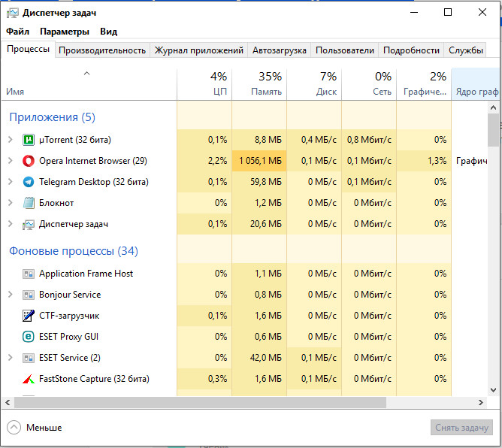This screenshot has width=502, height=448.
Task: Click the horizontal scrollbar right arrow
Action: tap(480, 403)
